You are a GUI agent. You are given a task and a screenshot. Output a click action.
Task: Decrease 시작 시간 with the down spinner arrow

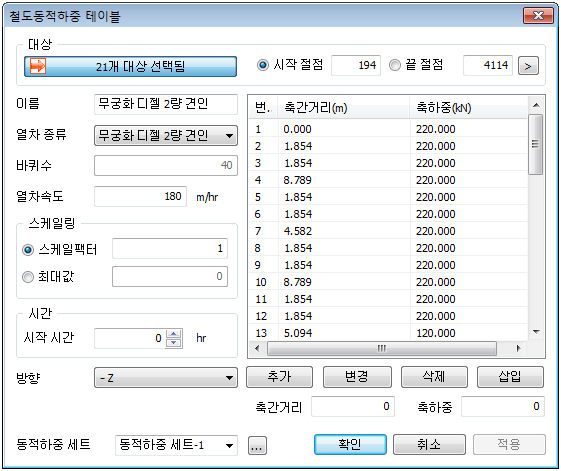pos(174,343)
